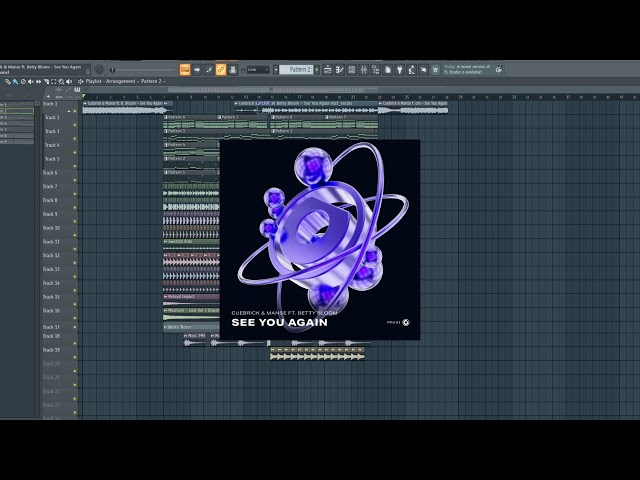Jump to bar 17 on the timeline

pos(299,97)
